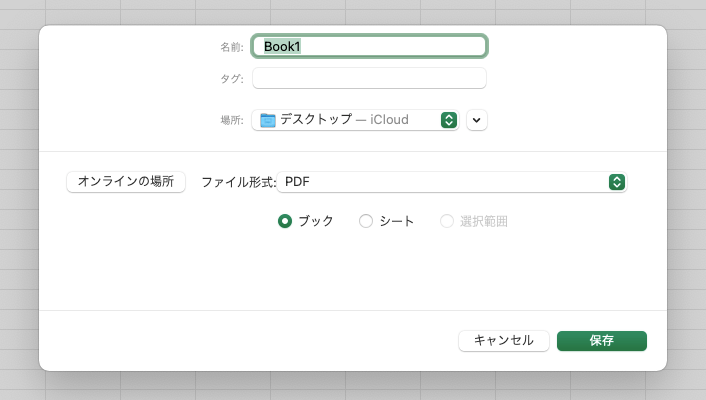Open the 場所 location dropdown
The height and width of the screenshot is (400, 706).
pos(355,120)
